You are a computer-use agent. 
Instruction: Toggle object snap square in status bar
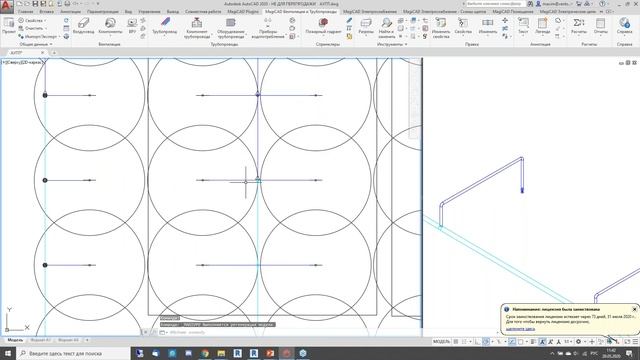520,342
